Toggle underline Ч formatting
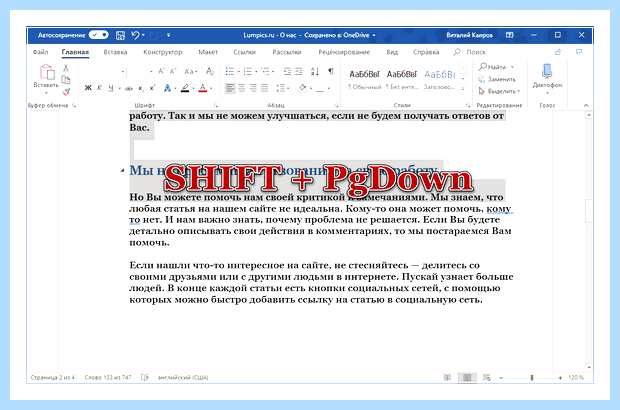Viewport: 620px width, 410px height. [111, 88]
